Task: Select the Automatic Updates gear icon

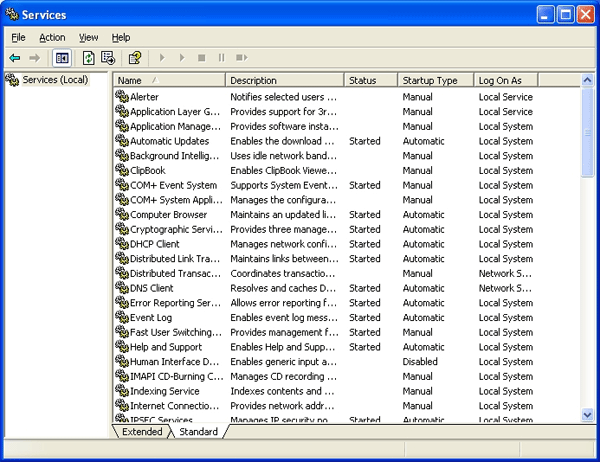Action: (122, 140)
